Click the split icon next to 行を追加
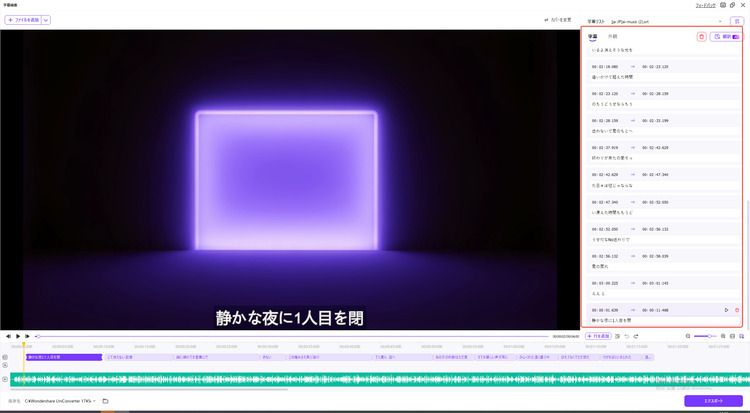750x413 pixels. (x=618, y=336)
